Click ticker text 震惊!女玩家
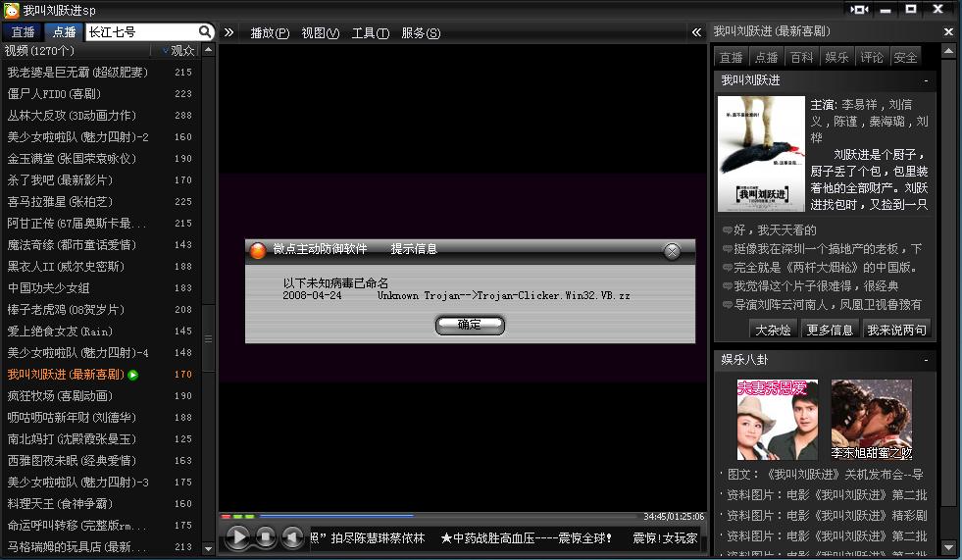Screen dimensions: 962x560 (x=665, y=537)
